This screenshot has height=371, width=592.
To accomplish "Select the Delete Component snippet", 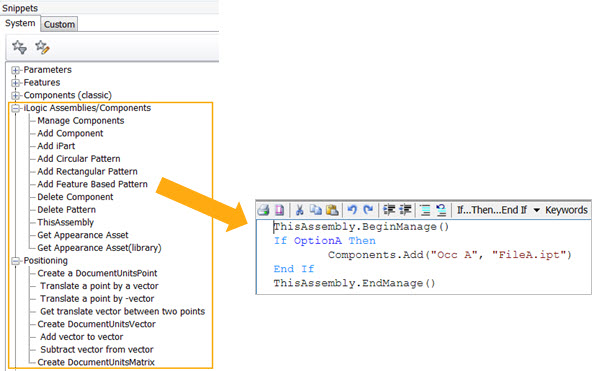I will [x=75, y=197].
